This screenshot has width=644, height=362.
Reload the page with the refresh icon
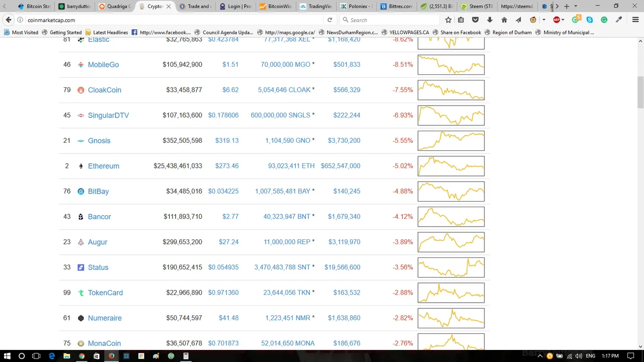click(330, 20)
